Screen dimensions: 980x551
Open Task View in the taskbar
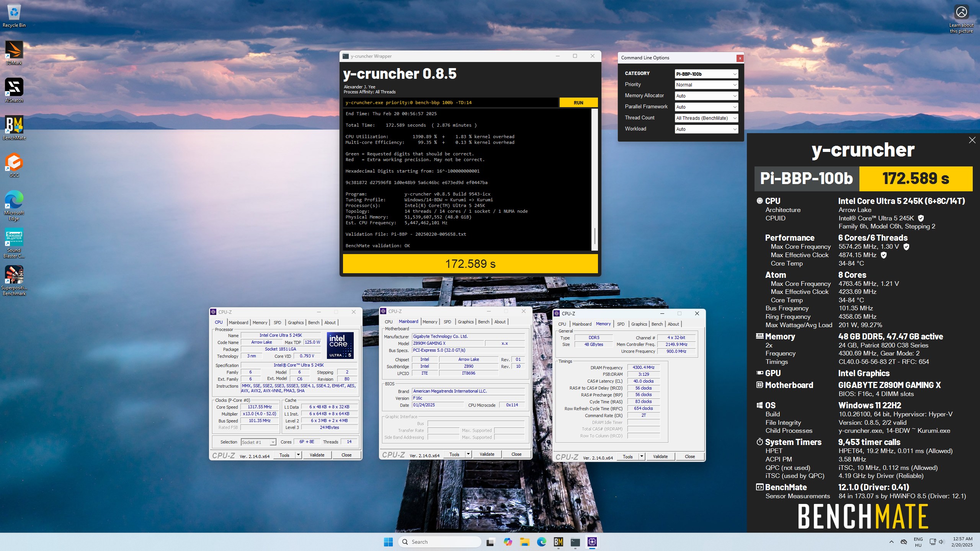[490, 542]
